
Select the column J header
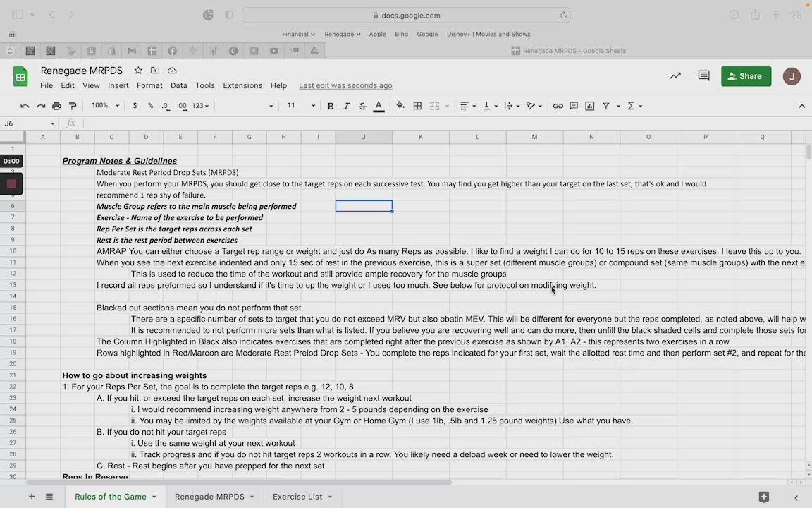coord(364,137)
